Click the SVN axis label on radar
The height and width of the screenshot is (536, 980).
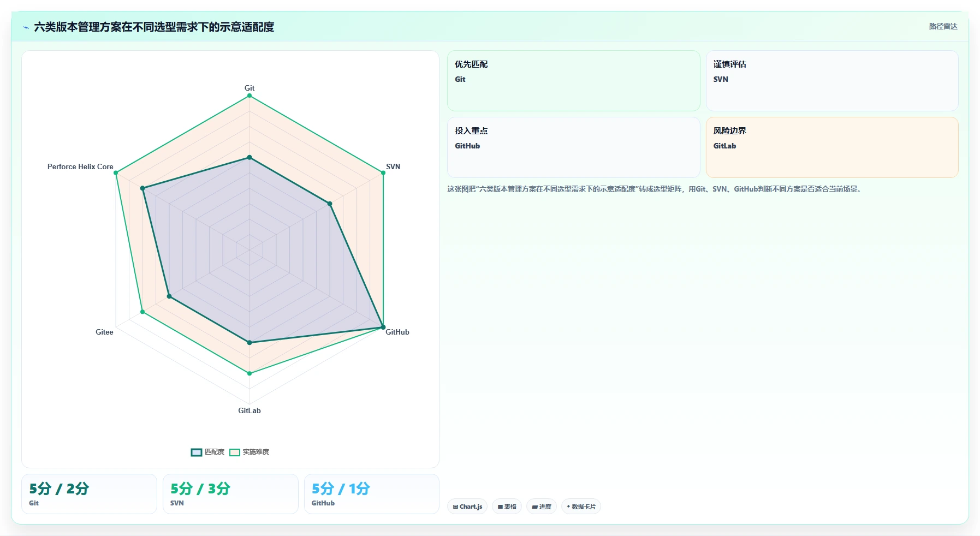pos(393,166)
